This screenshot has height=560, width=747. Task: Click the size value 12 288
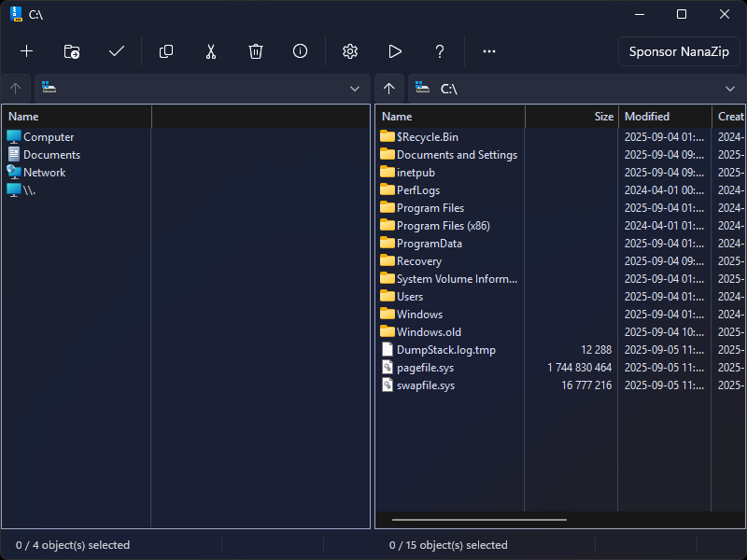(x=596, y=350)
